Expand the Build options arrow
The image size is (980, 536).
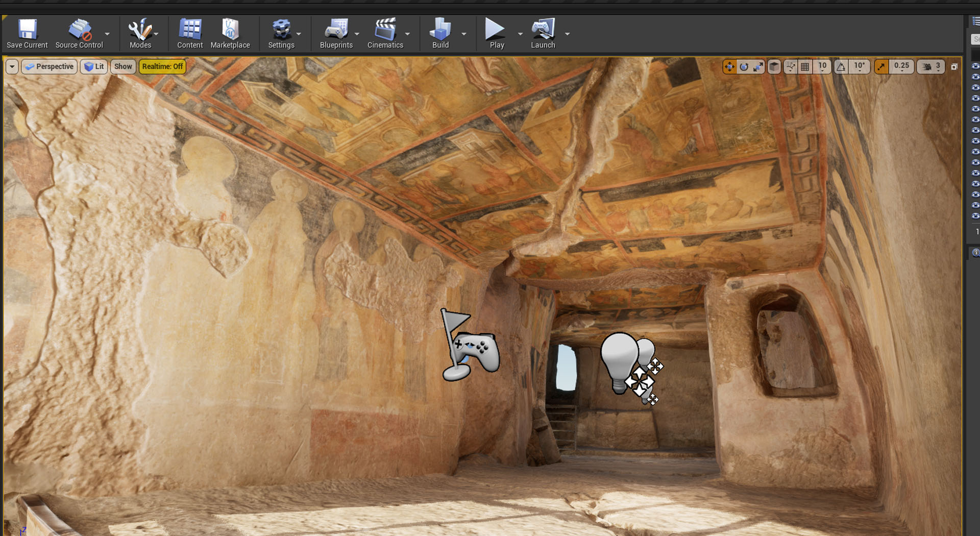pos(464,34)
